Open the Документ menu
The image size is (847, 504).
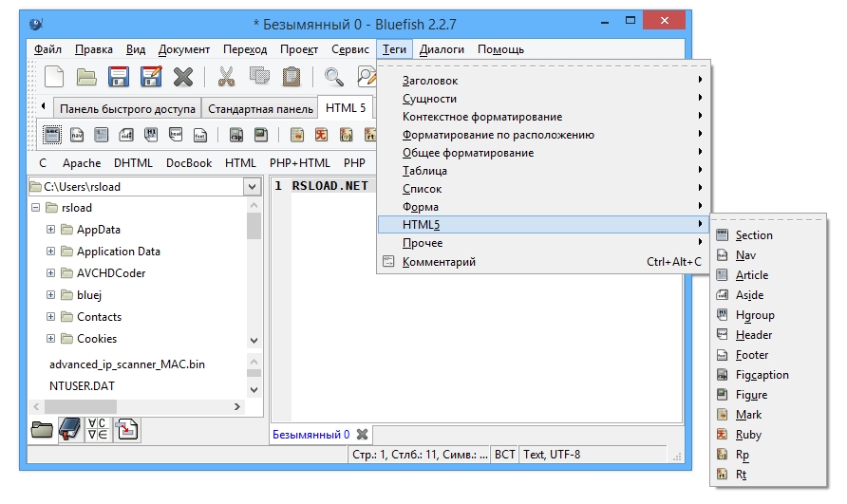click(x=183, y=49)
